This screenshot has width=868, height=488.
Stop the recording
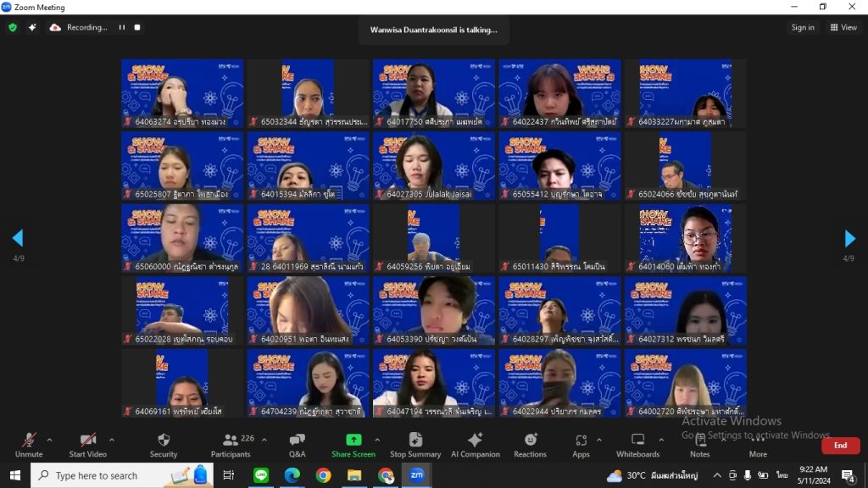(137, 27)
